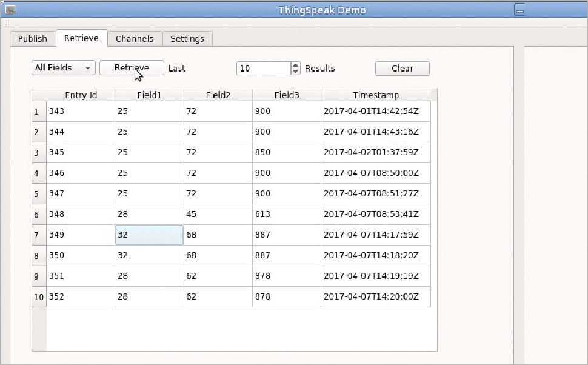
Task: Click the Timestamp column header
Action: pos(376,95)
